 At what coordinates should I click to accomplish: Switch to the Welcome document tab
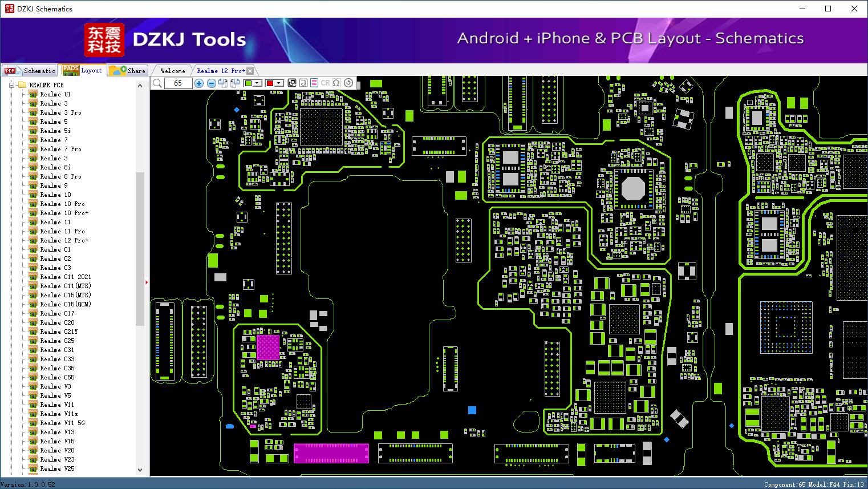[x=173, y=71]
